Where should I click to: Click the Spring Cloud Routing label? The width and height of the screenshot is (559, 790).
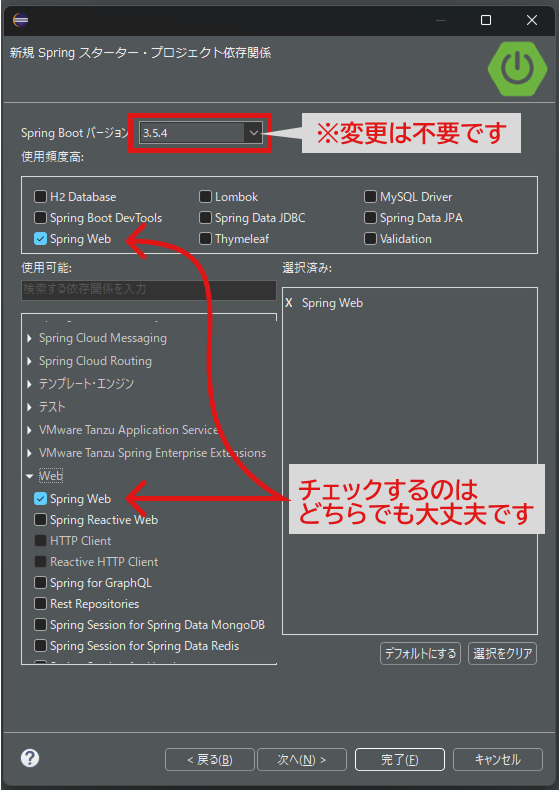pyautogui.click(x=95, y=361)
